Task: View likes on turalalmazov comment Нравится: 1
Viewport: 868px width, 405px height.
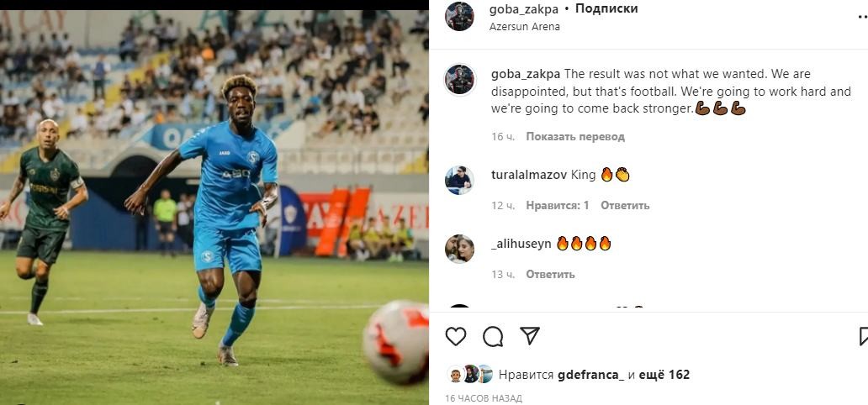Action: (x=558, y=205)
